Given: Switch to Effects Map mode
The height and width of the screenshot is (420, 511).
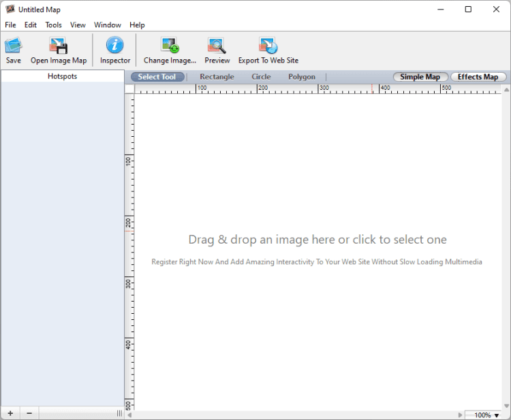Looking at the screenshot, I should [x=478, y=77].
